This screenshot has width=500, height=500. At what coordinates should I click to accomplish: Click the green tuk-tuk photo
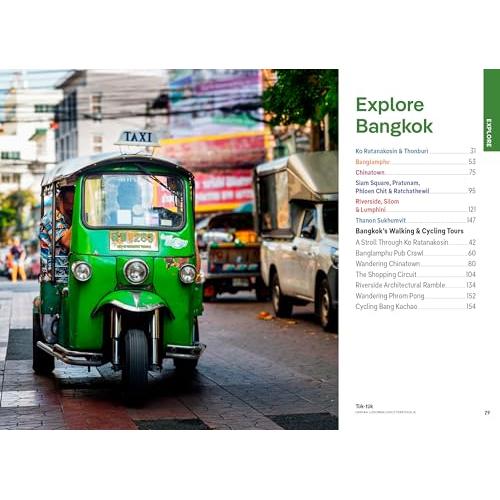coord(169,249)
